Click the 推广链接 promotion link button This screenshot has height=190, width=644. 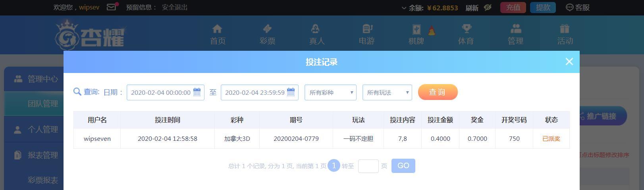pyautogui.click(x=604, y=116)
